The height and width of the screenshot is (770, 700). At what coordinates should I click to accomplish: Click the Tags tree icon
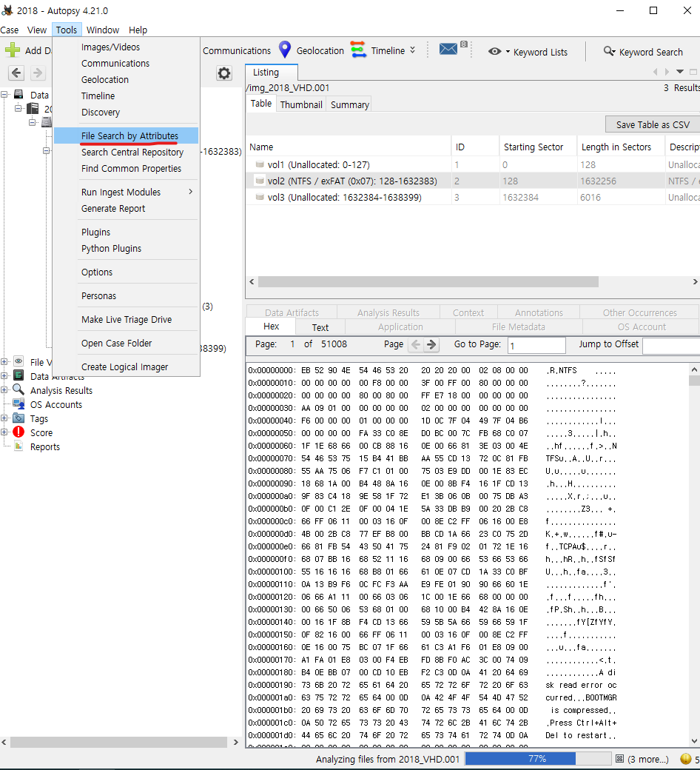point(18,418)
